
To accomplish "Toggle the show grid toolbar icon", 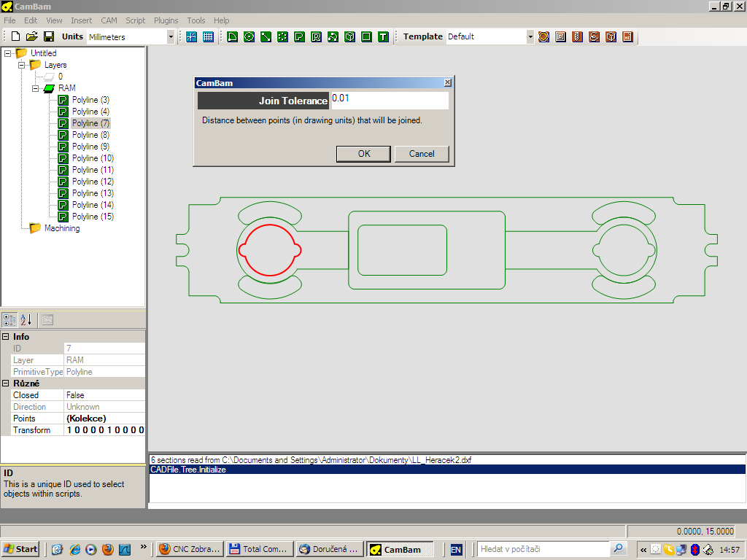I will 209,36.
